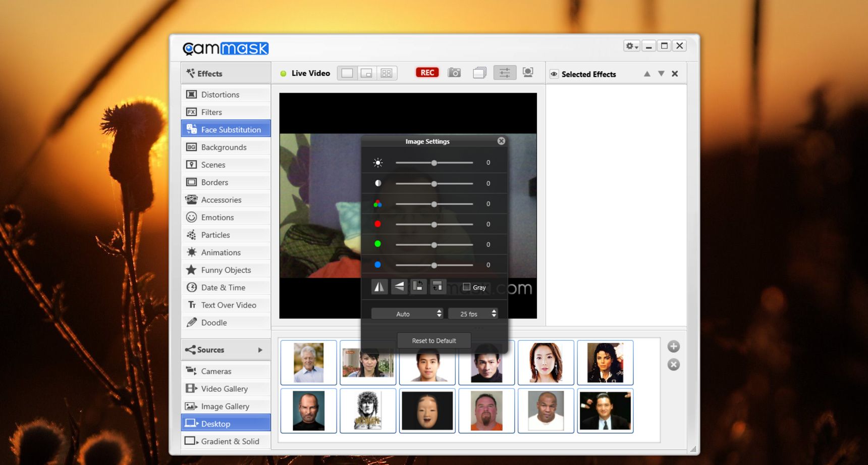Click the Effects panel header
868x465 pixels.
(226, 73)
